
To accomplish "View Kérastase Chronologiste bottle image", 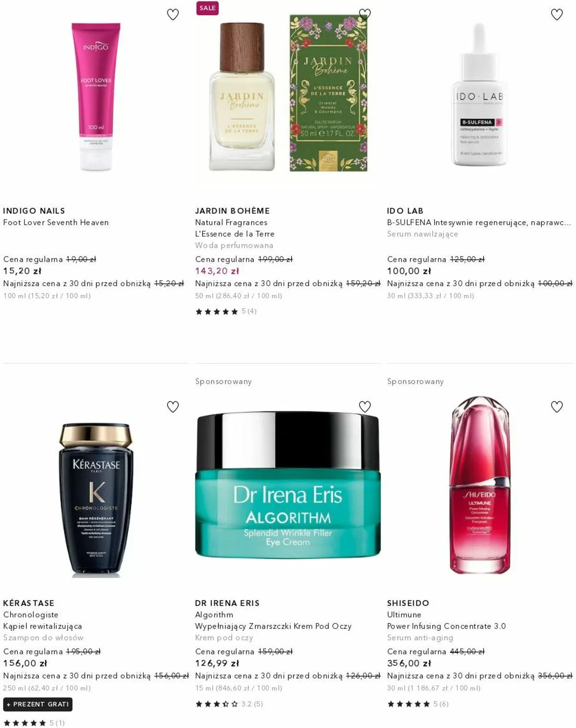I will [96, 500].
